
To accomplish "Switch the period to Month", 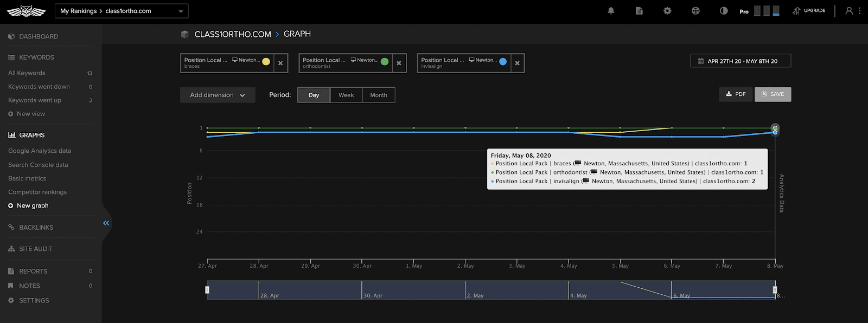I will pyautogui.click(x=379, y=95).
